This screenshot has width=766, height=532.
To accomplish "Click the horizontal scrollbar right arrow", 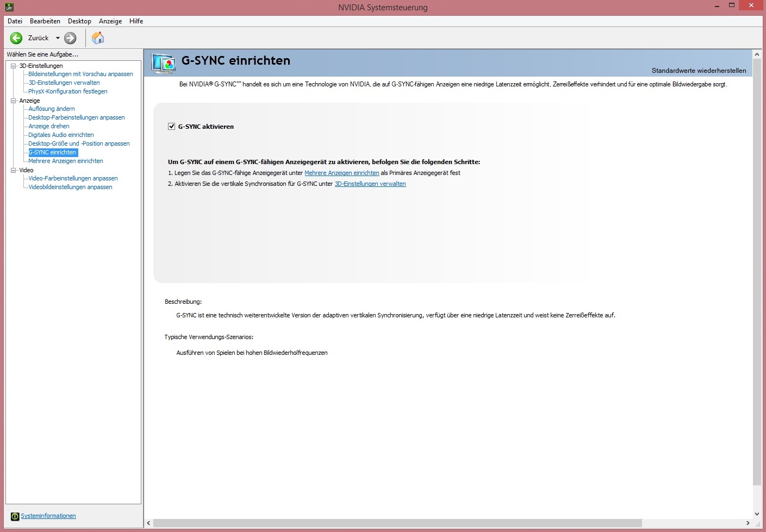I will [x=748, y=523].
